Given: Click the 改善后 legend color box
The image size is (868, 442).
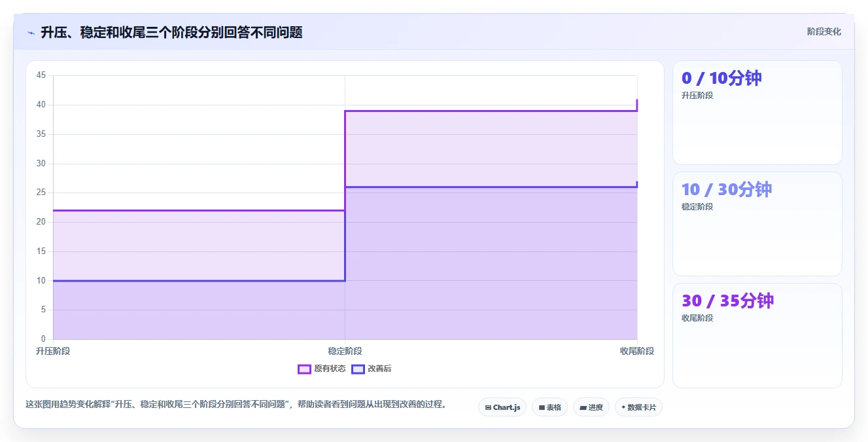Looking at the screenshot, I should click(358, 369).
